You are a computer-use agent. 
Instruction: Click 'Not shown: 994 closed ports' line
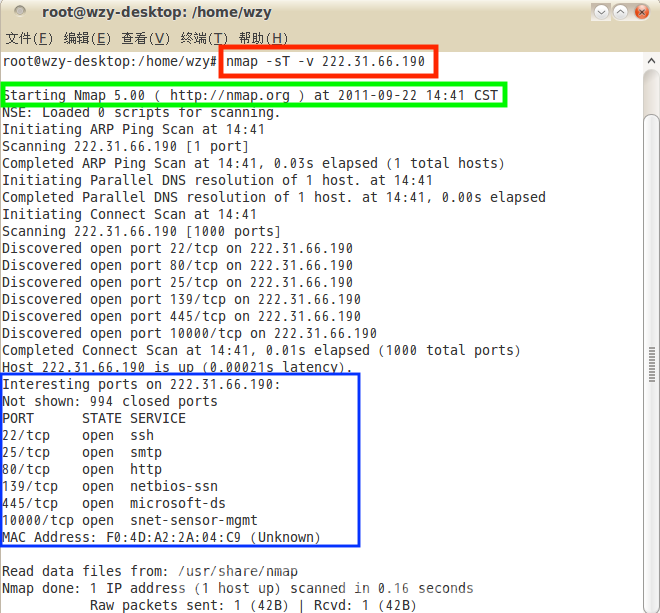pos(110,401)
